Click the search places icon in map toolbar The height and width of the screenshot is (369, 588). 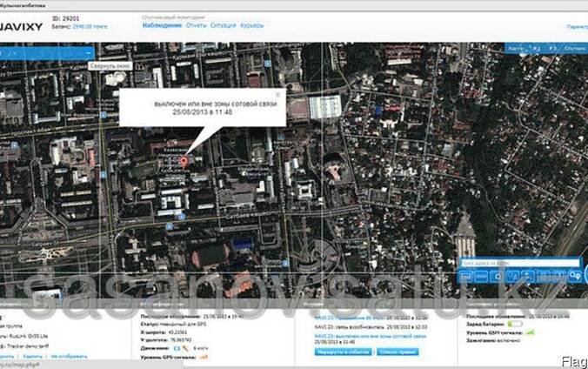(x=574, y=276)
